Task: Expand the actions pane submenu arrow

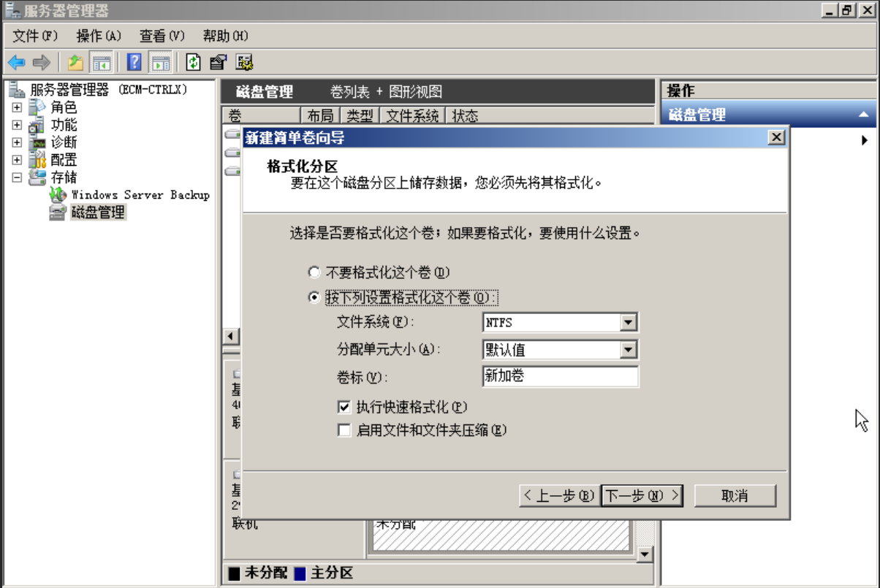Action: [x=865, y=140]
